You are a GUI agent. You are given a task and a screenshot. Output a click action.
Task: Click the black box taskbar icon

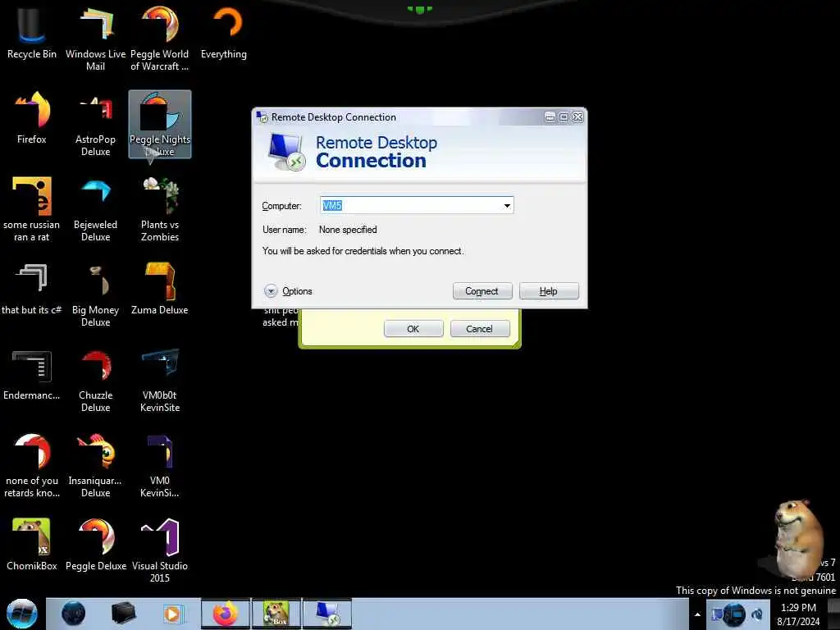(x=123, y=614)
